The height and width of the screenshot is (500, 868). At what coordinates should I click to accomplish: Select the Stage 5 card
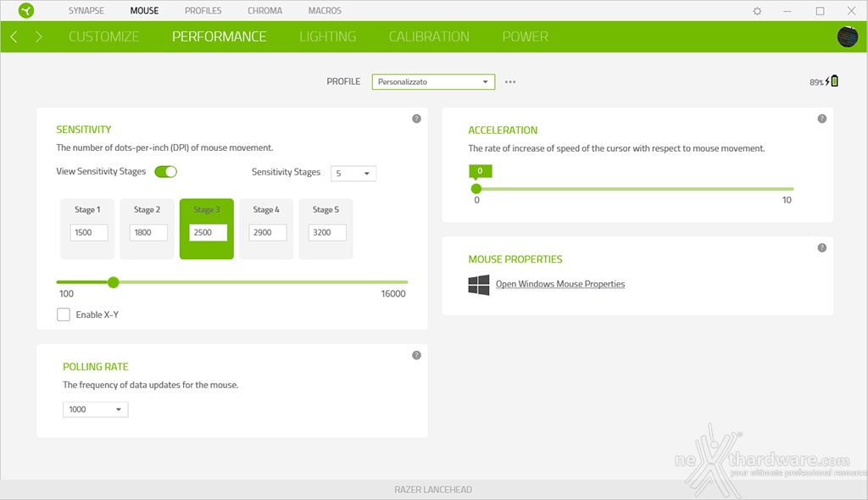click(x=326, y=229)
